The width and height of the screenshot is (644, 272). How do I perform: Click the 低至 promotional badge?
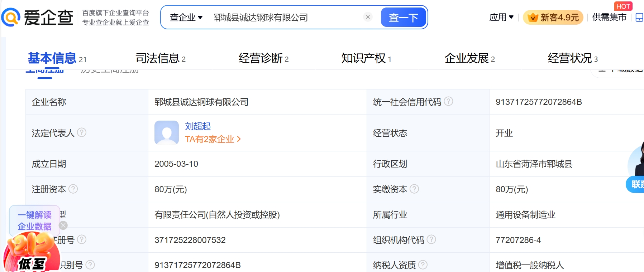pyautogui.click(x=32, y=252)
